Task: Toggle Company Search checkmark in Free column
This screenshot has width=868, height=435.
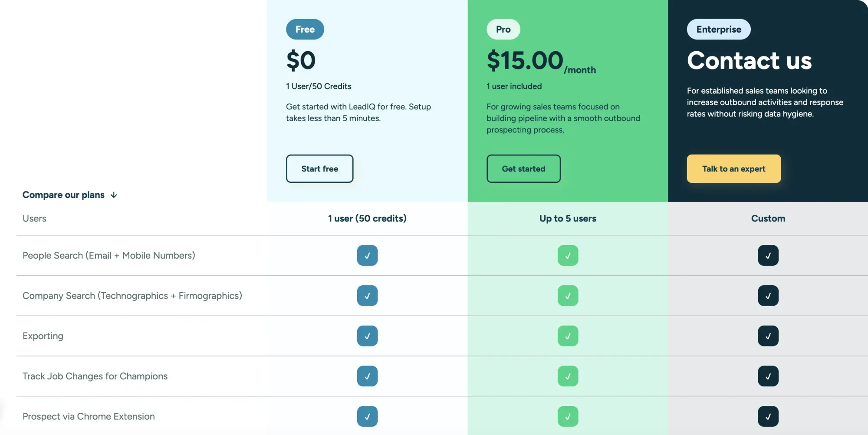Action: pos(367,296)
